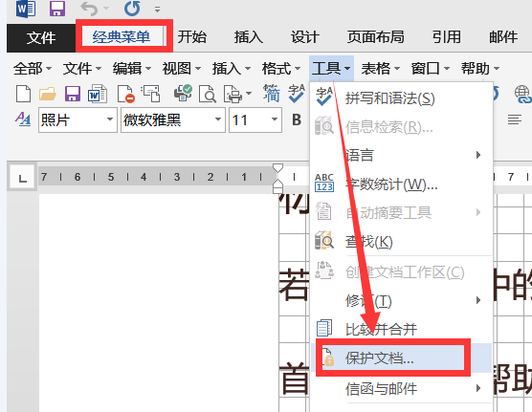Switch to the 插入 ribbon tab
532x412 pixels.
(x=249, y=37)
